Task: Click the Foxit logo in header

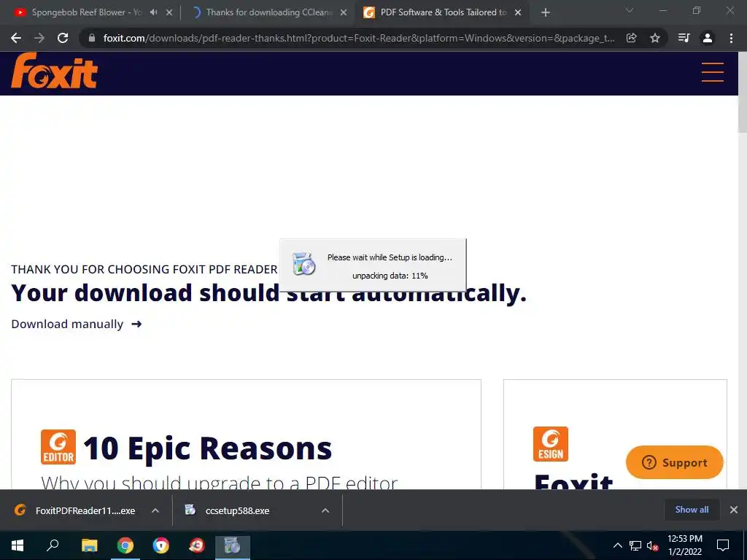Action: (54, 71)
